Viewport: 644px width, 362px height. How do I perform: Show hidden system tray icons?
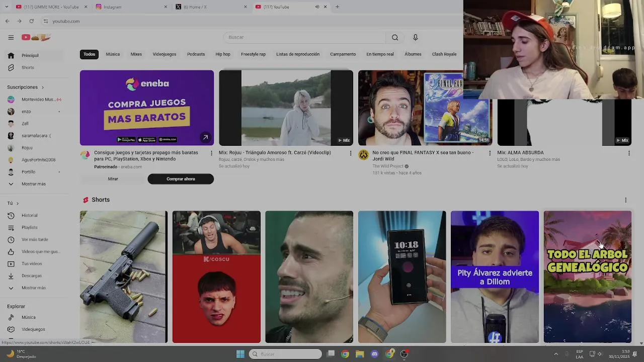click(x=556, y=354)
